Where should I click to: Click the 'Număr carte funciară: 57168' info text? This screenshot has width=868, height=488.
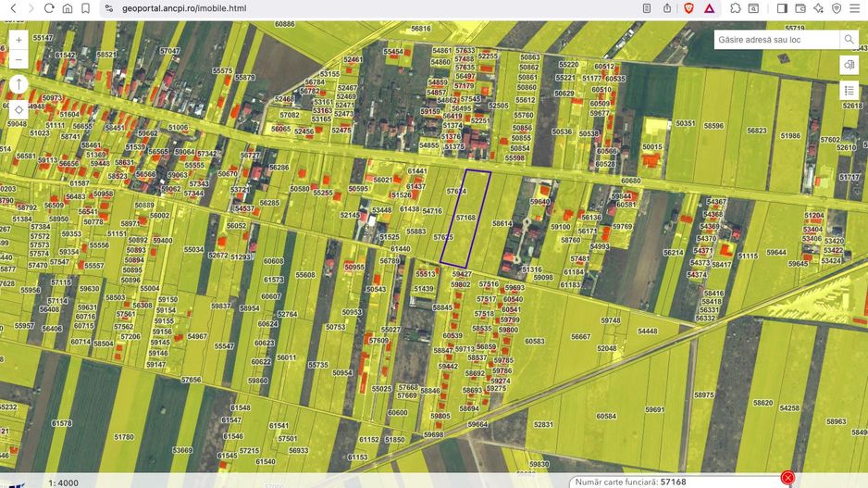(630, 482)
